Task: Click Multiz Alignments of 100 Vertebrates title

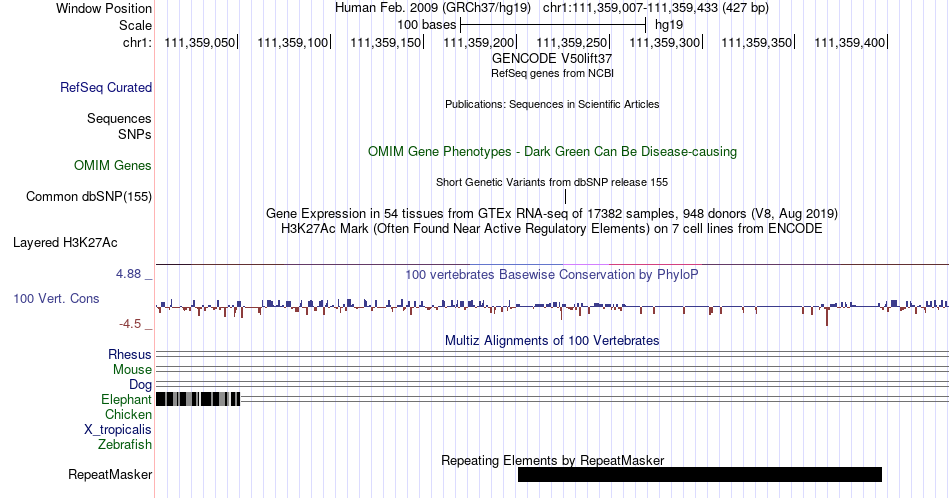Action: point(552,340)
